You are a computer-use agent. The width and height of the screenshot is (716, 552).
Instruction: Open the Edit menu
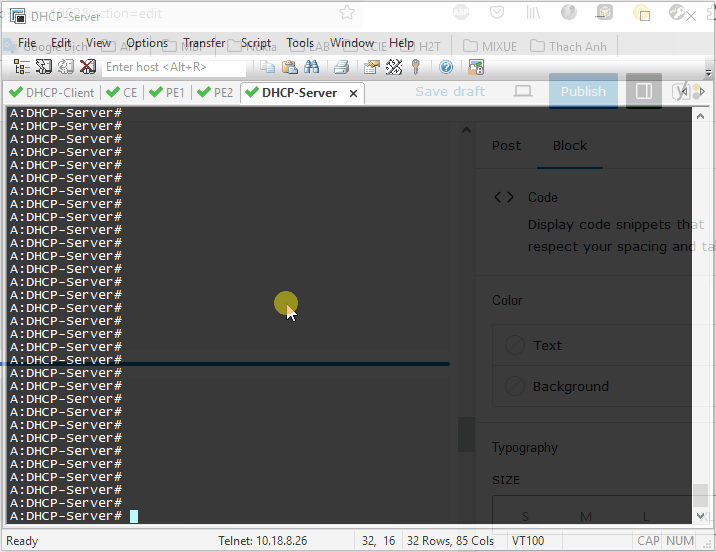click(61, 43)
